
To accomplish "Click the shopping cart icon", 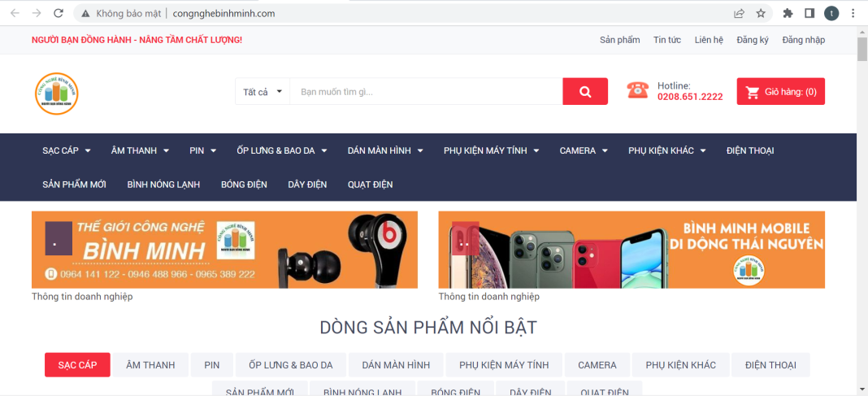I will [x=753, y=92].
